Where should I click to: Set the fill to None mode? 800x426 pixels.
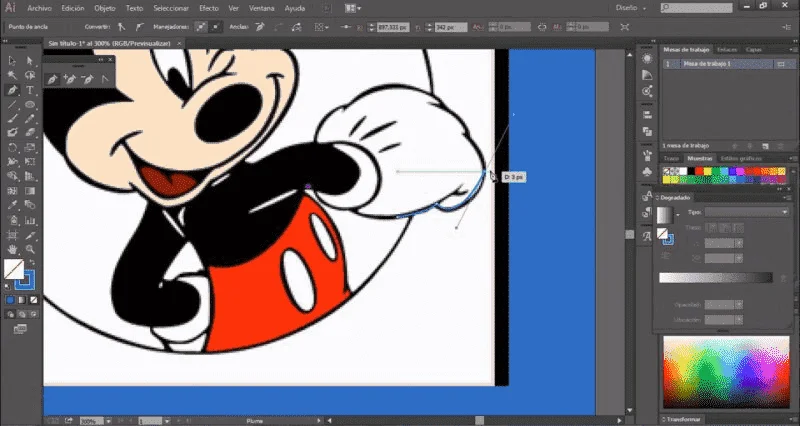[33, 300]
